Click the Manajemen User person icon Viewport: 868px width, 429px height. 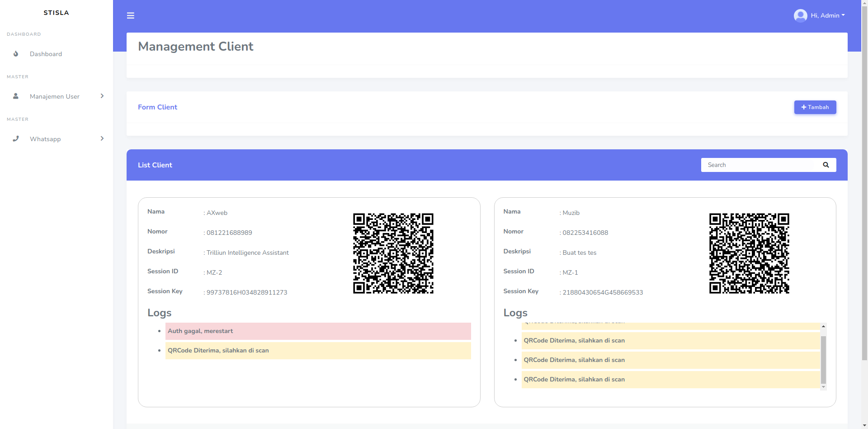pos(16,96)
